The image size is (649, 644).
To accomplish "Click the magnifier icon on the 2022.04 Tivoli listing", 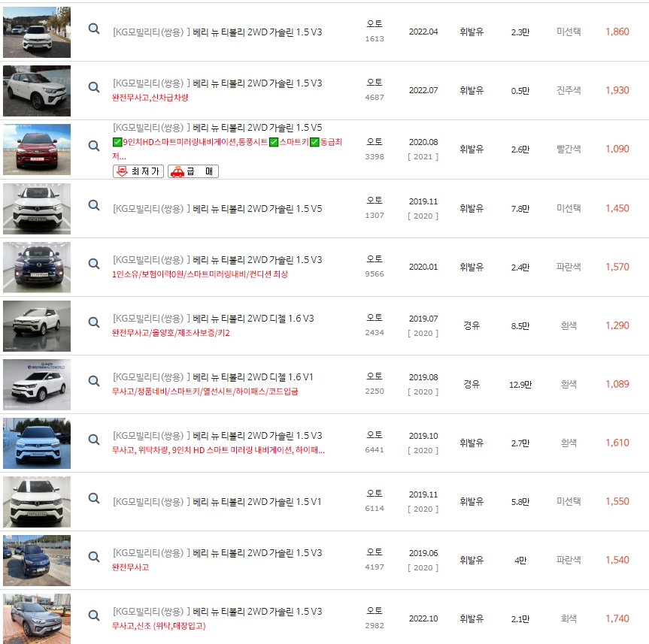I will pos(94,30).
